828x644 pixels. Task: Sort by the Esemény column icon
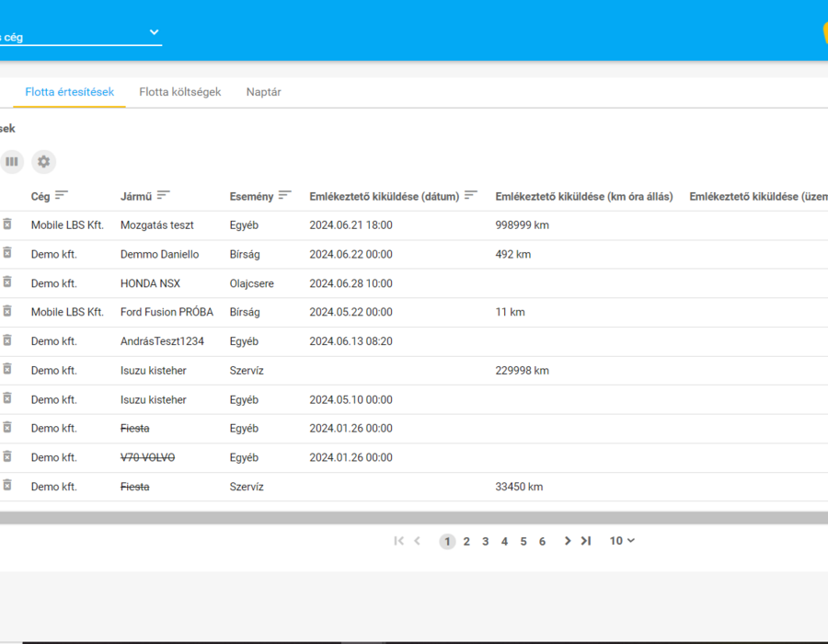[284, 195]
